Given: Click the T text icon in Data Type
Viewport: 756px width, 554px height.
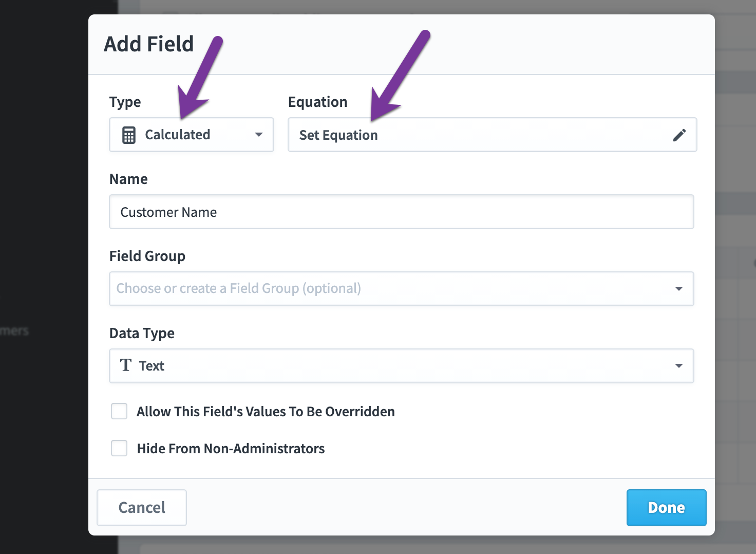Looking at the screenshot, I should coord(126,365).
